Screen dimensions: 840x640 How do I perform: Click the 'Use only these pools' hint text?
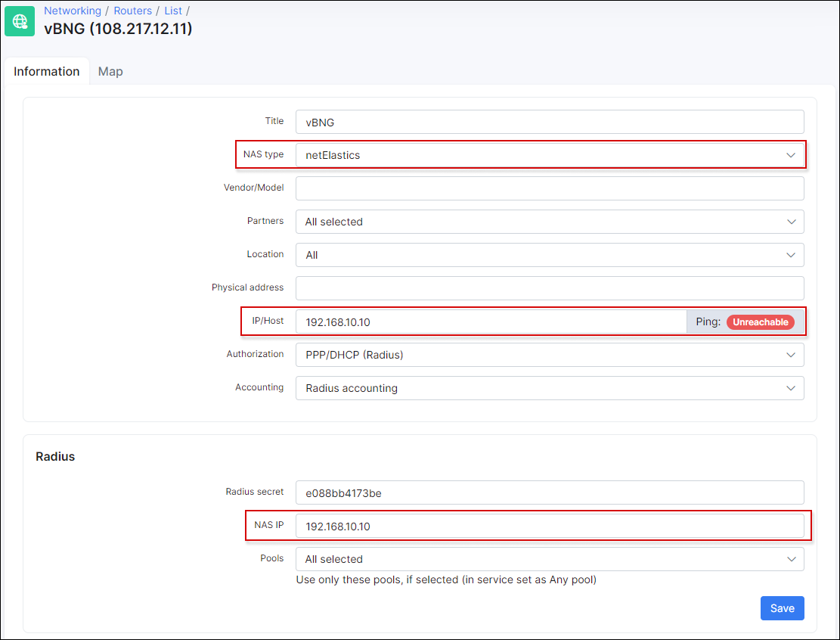446,580
